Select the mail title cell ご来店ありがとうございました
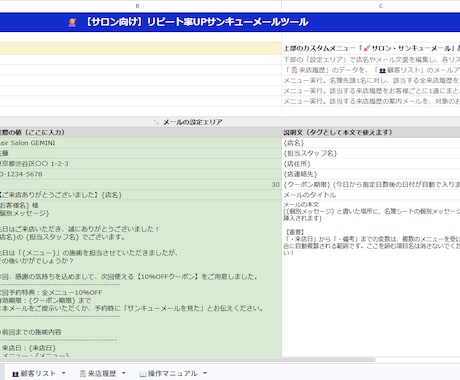This screenshot has width=460, height=380. (x=141, y=195)
